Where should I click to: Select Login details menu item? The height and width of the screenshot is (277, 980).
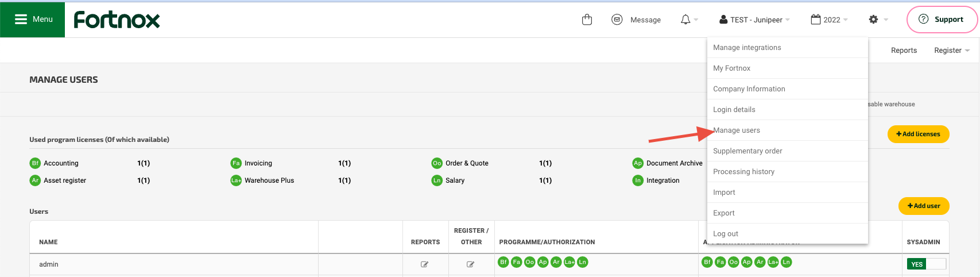tap(787, 110)
